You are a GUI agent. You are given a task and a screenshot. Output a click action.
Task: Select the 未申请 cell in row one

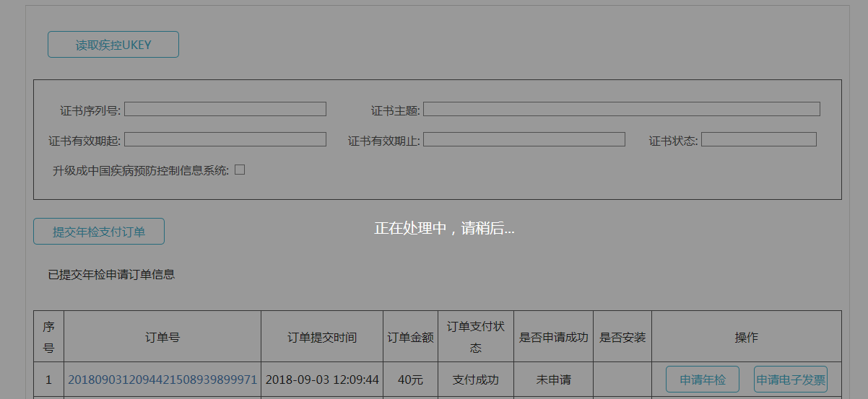(x=553, y=380)
